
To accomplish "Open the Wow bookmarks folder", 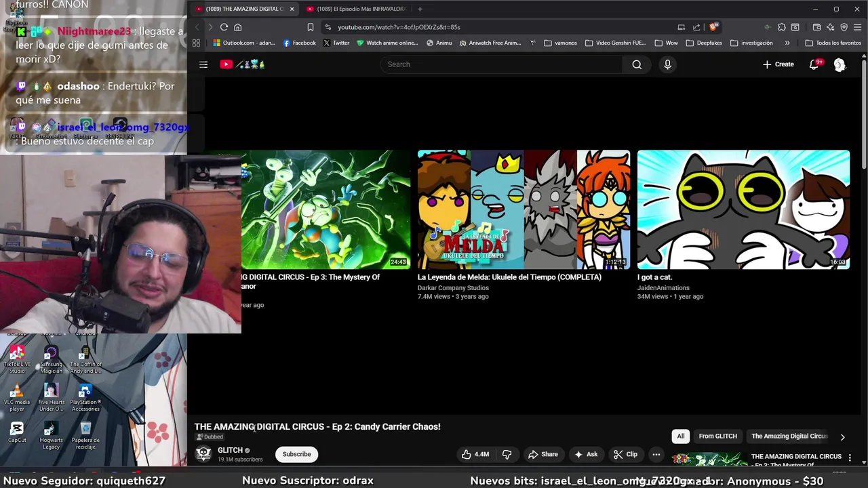I will coord(666,43).
